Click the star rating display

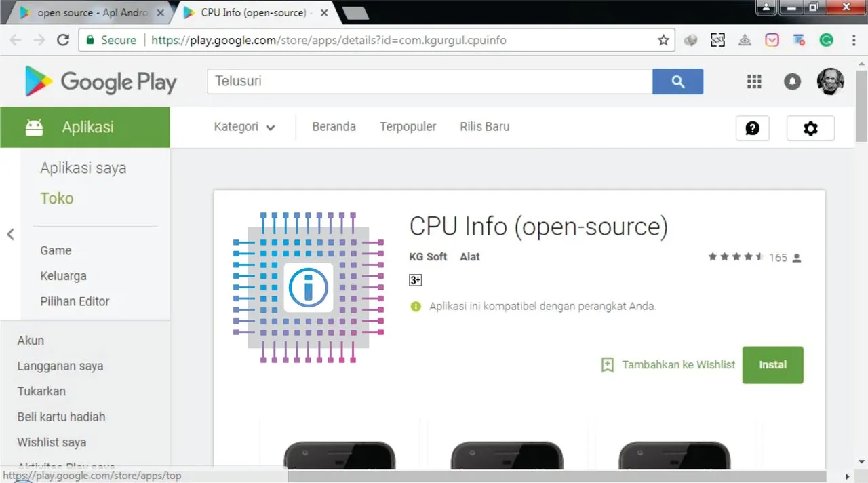tap(736, 257)
